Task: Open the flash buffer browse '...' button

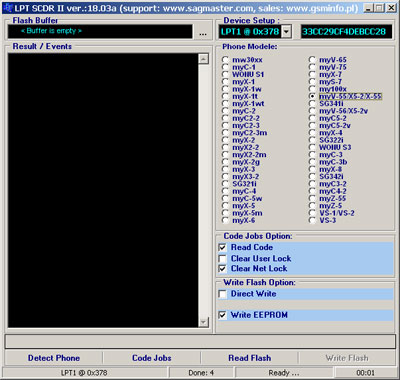Action: click(x=203, y=33)
